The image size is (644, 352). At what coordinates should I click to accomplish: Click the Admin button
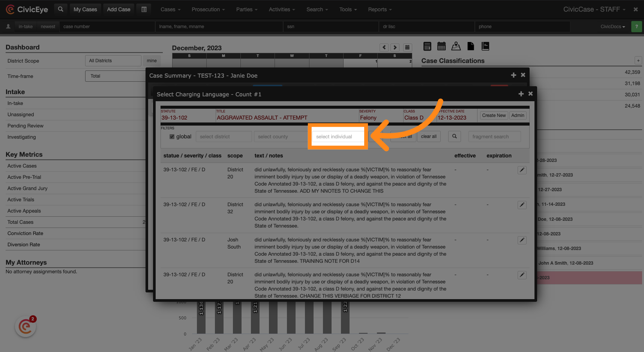coord(518,115)
